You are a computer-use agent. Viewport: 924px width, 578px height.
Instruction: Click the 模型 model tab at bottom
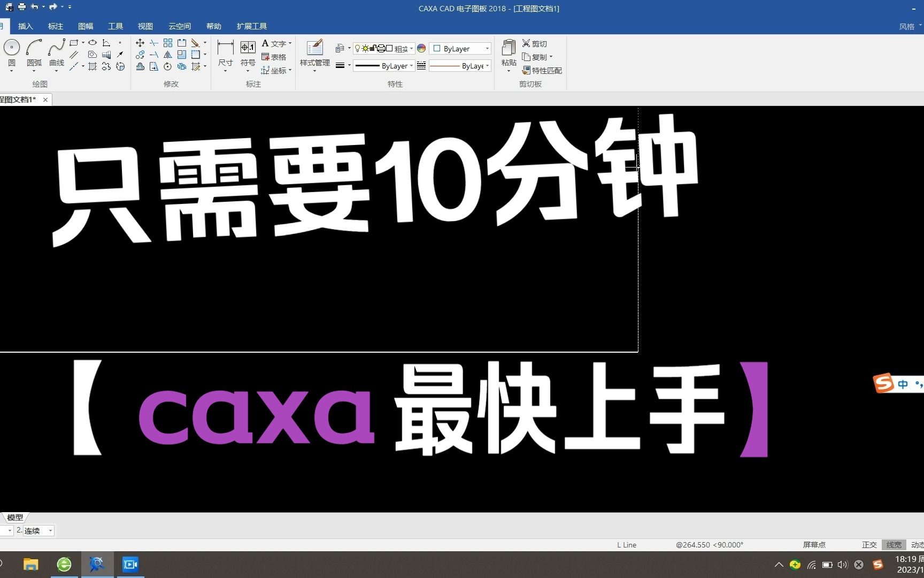(x=15, y=517)
